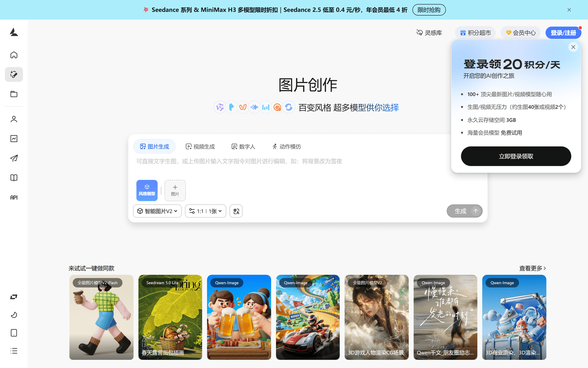Open the Qwen-Image beer cheers thumbnail

[x=239, y=317]
